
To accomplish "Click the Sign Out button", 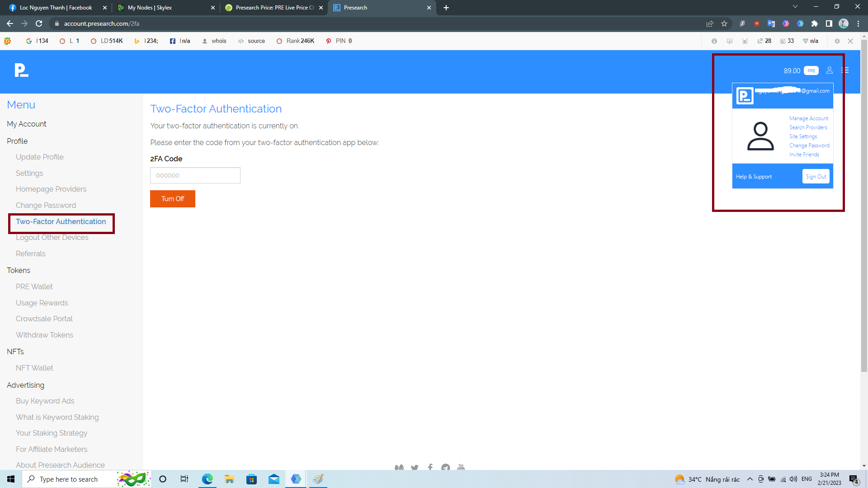I will [x=816, y=177].
